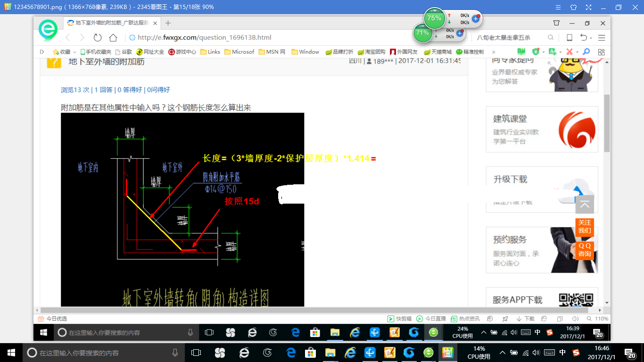This screenshot has height=362, width=644.
Task: Open the browser skin shirt icon
Action: pyautogui.click(x=556, y=23)
